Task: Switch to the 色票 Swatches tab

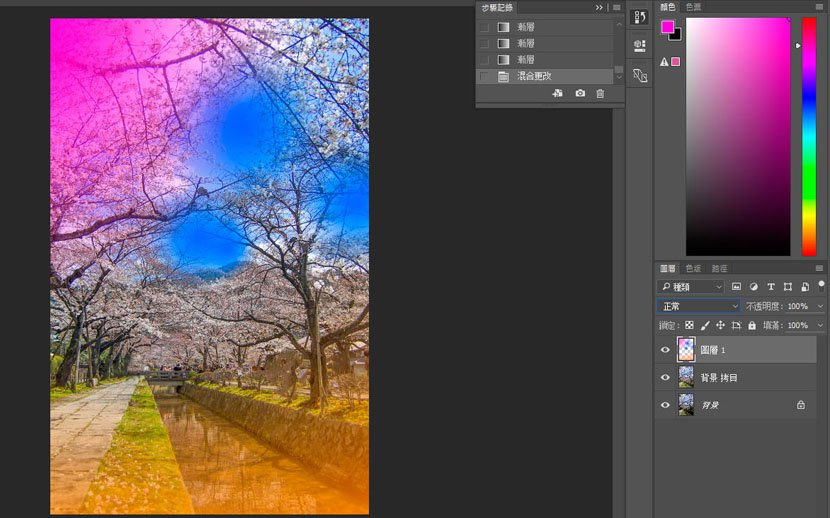Action: [x=693, y=7]
